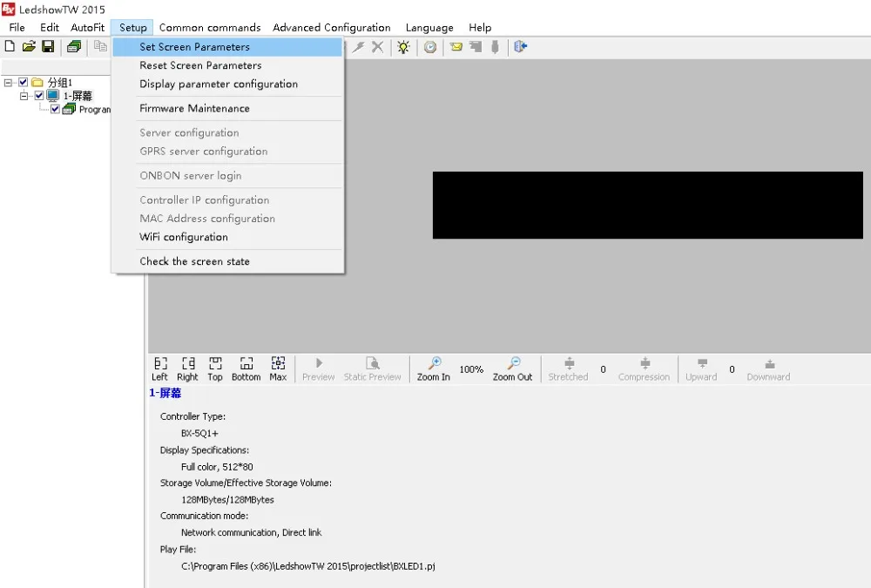Click the Static Preview button
The width and height of the screenshot is (871, 588).
click(x=372, y=369)
